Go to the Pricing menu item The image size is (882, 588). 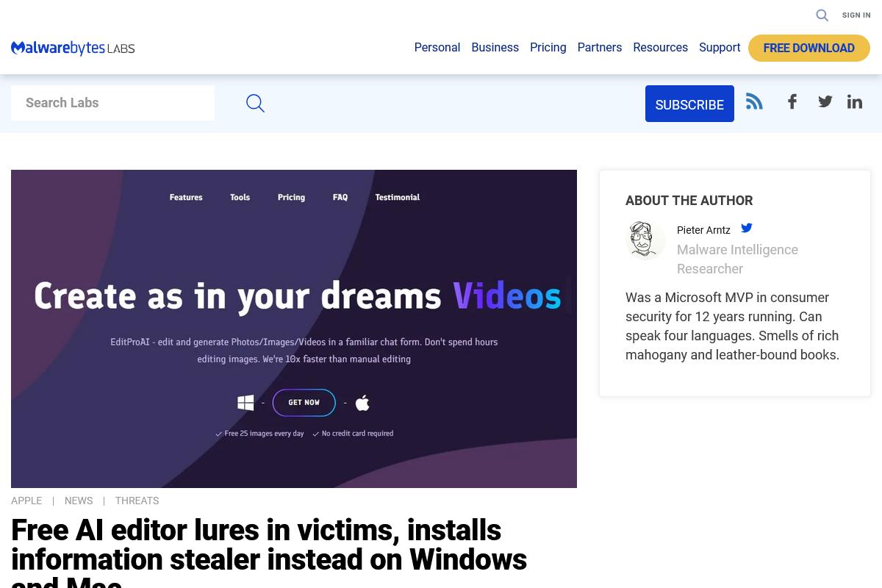548,48
